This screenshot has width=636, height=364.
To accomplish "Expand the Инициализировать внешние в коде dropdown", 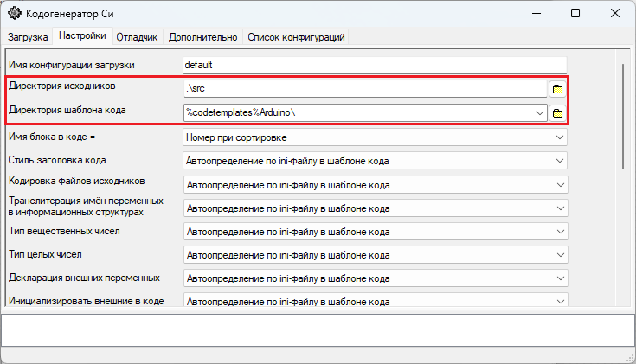I will click(559, 300).
